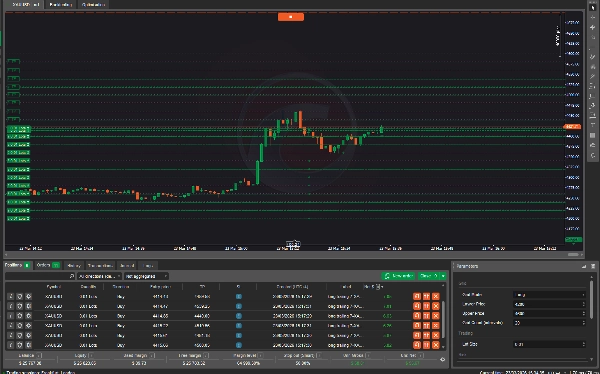
Task: Click green button at chart bottom-right corner
Action: pos(573,240)
